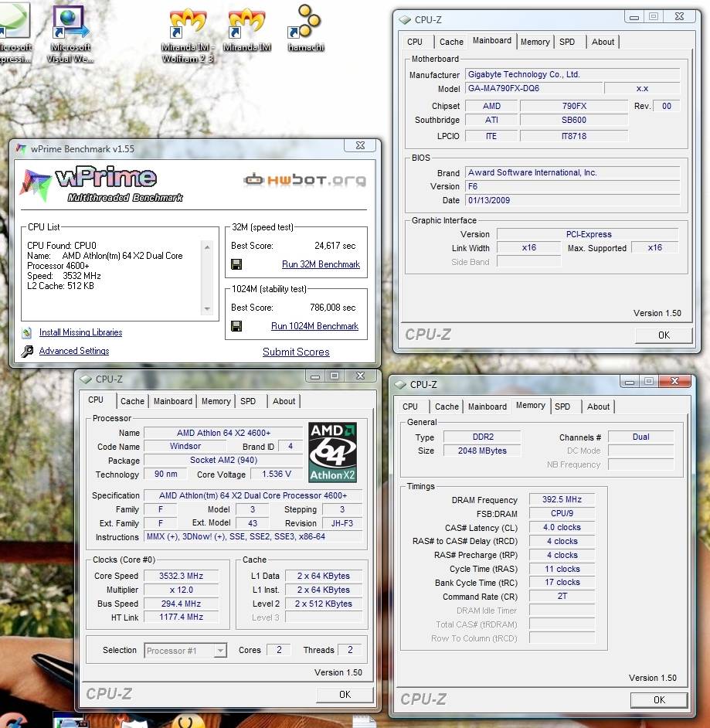Viewport: 710px width, 728px height.
Task: Click the 1024M best score 786,008 sec
Action: point(333,308)
